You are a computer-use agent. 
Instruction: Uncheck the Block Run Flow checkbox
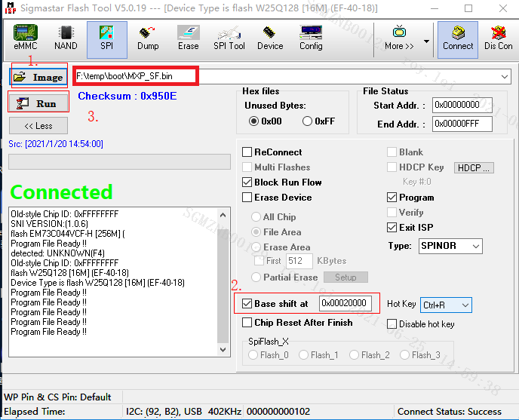[247, 182]
